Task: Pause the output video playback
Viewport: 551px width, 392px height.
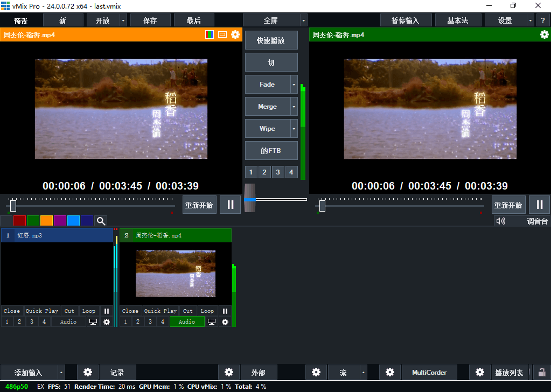Action: (539, 205)
